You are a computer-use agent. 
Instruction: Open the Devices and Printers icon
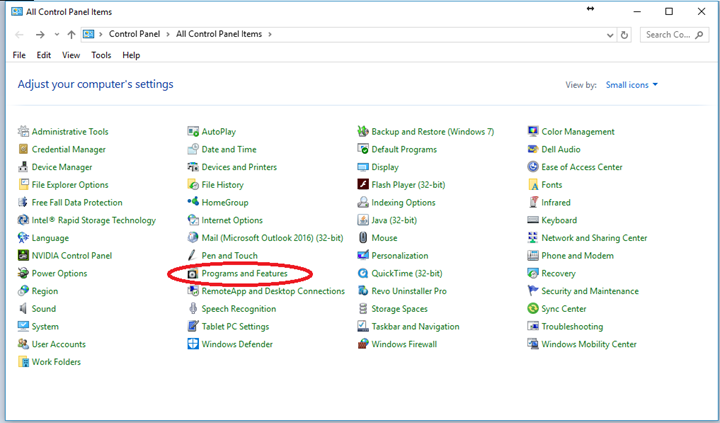click(193, 167)
